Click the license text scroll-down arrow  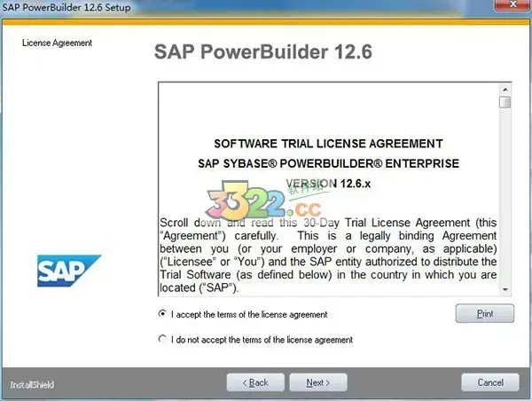[505, 289]
